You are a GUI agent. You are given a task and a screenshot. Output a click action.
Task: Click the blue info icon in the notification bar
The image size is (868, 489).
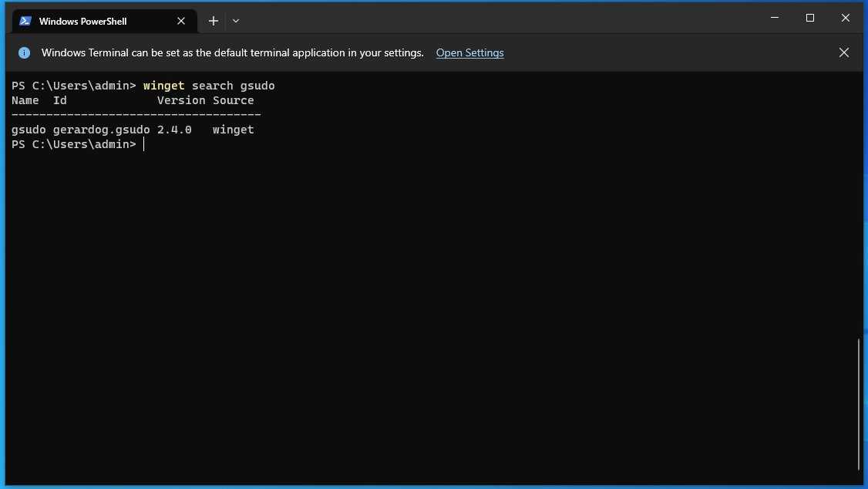(x=25, y=52)
